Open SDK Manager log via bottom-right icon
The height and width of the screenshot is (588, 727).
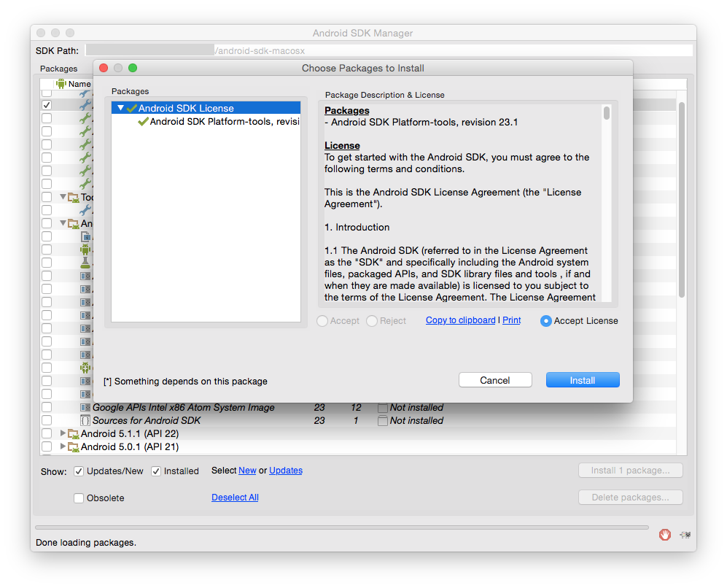click(x=685, y=535)
